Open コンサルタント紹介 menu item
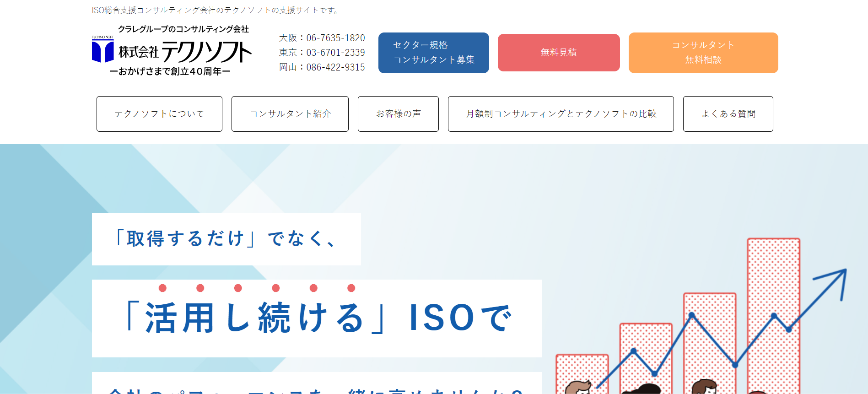The width and height of the screenshot is (868, 394). click(290, 114)
